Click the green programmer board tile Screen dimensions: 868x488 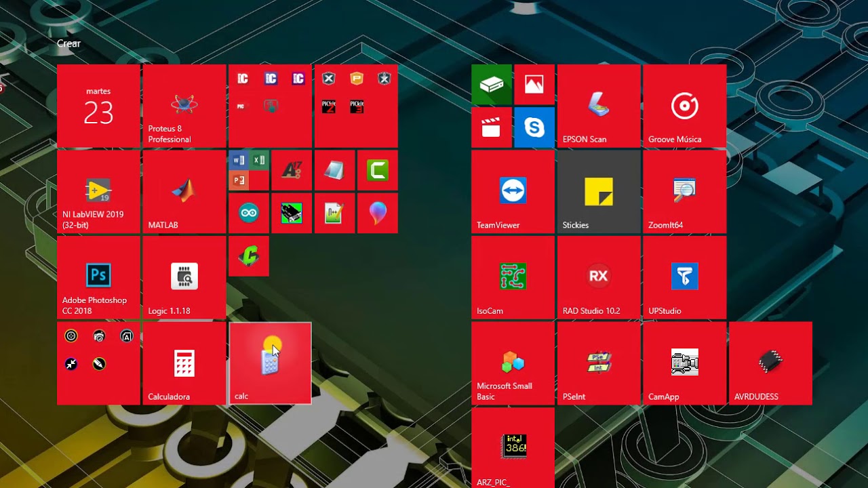(292, 213)
